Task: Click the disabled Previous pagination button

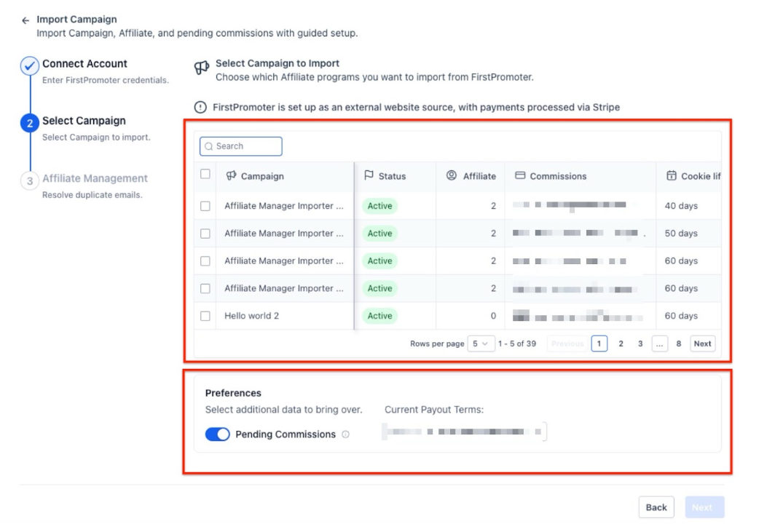Action: coord(567,344)
